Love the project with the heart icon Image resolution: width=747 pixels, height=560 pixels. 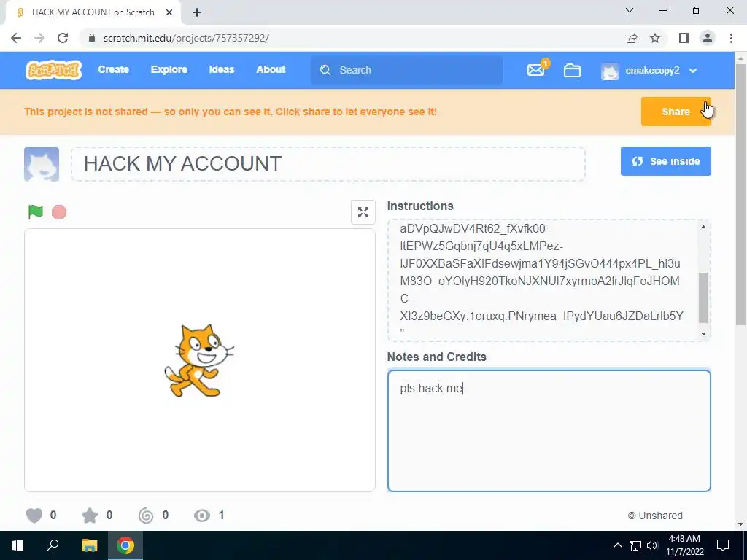34,516
